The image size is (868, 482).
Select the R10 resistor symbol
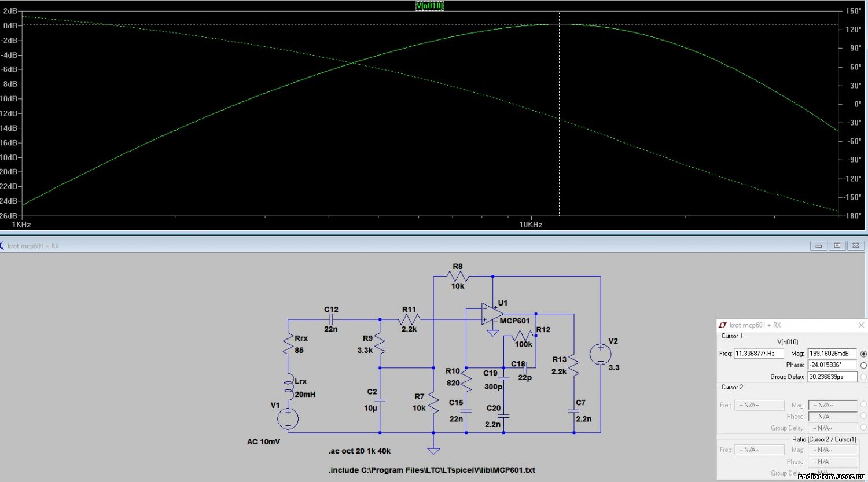pos(466,381)
